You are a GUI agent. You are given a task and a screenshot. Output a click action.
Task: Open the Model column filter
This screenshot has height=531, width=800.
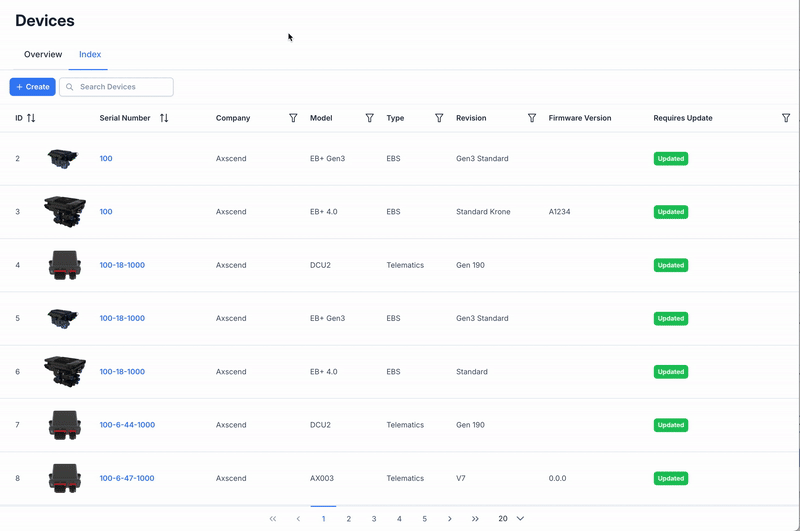tap(369, 118)
